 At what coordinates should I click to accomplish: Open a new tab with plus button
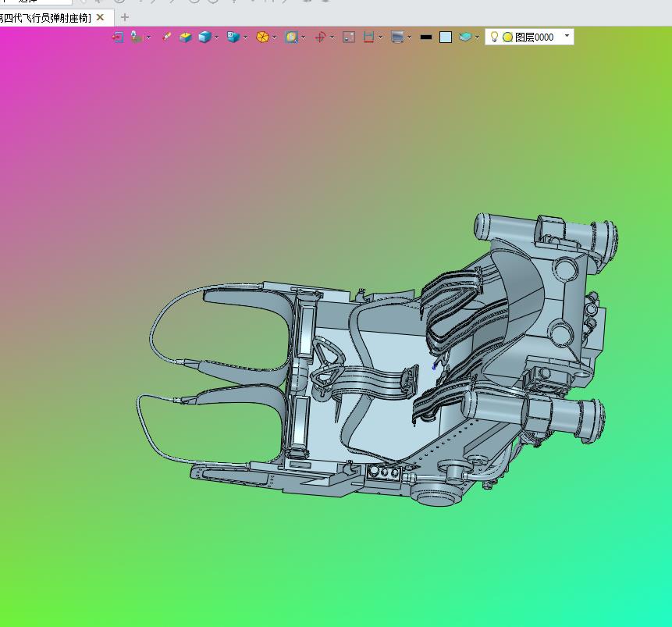125,17
